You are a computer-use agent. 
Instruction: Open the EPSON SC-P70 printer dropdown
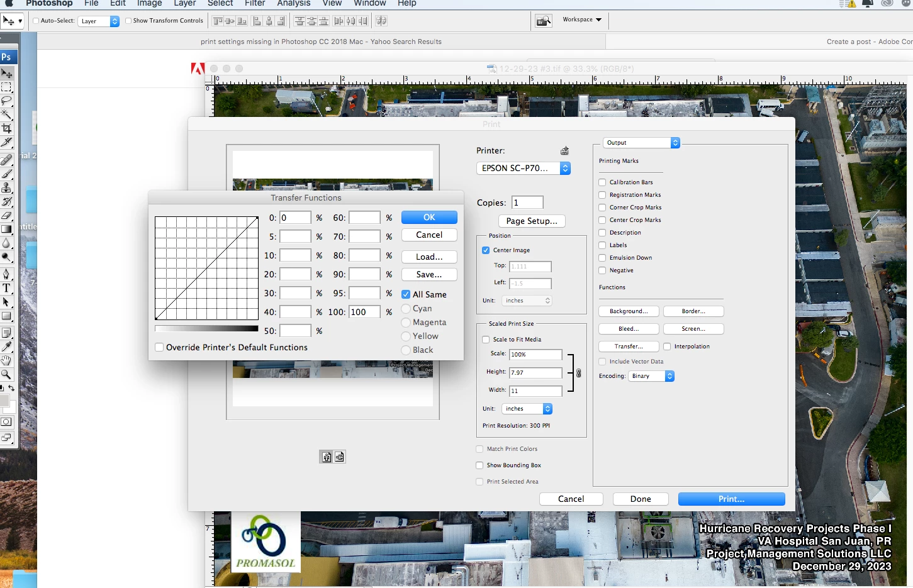[x=524, y=169]
